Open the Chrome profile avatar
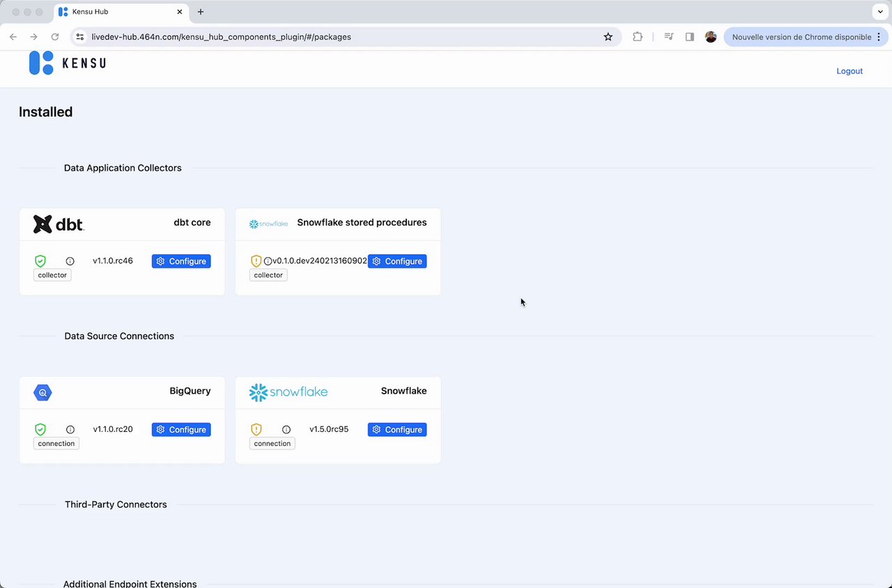892x588 pixels. (x=711, y=37)
